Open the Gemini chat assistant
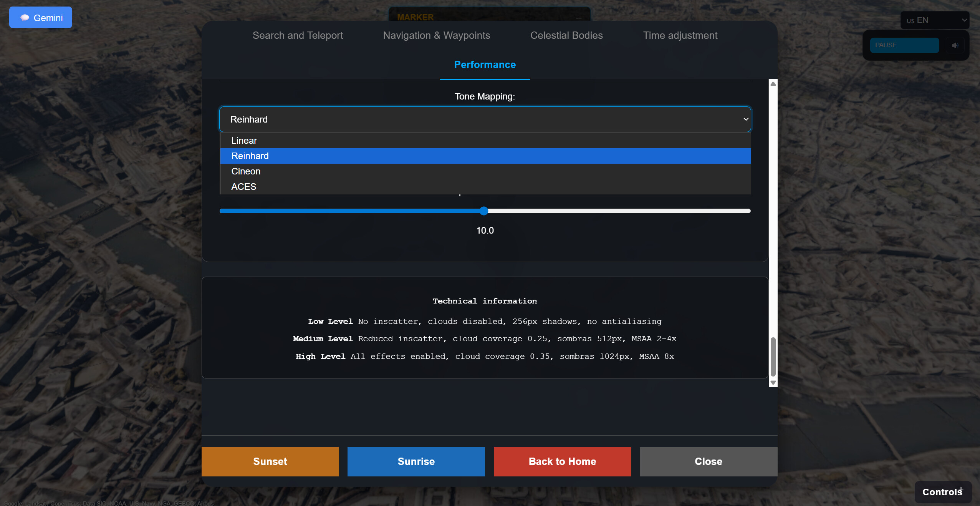This screenshot has height=506, width=980. (x=40, y=17)
